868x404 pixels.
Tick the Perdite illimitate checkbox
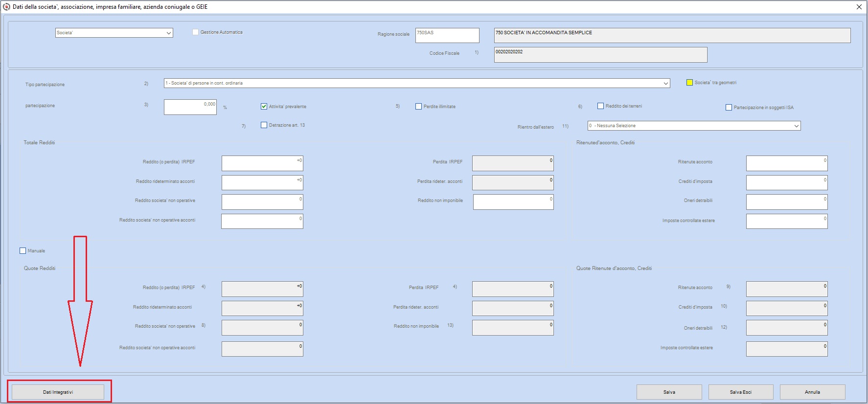pyautogui.click(x=418, y=107)
